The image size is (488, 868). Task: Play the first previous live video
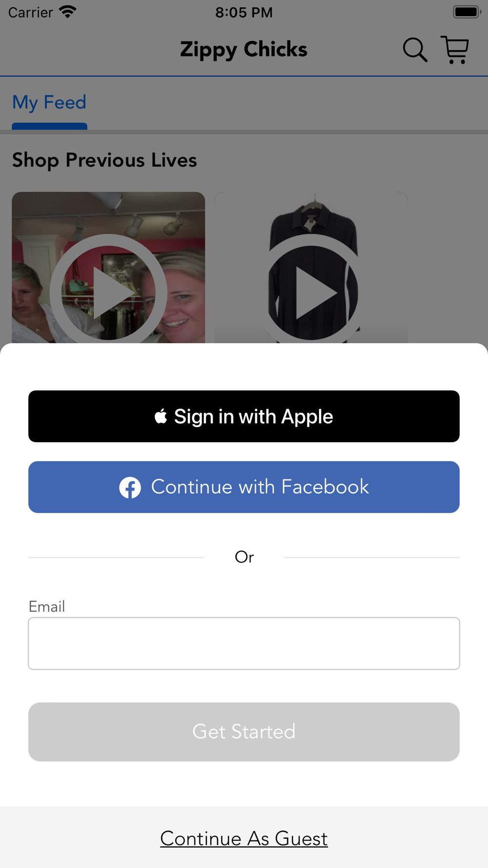point(108,292)
